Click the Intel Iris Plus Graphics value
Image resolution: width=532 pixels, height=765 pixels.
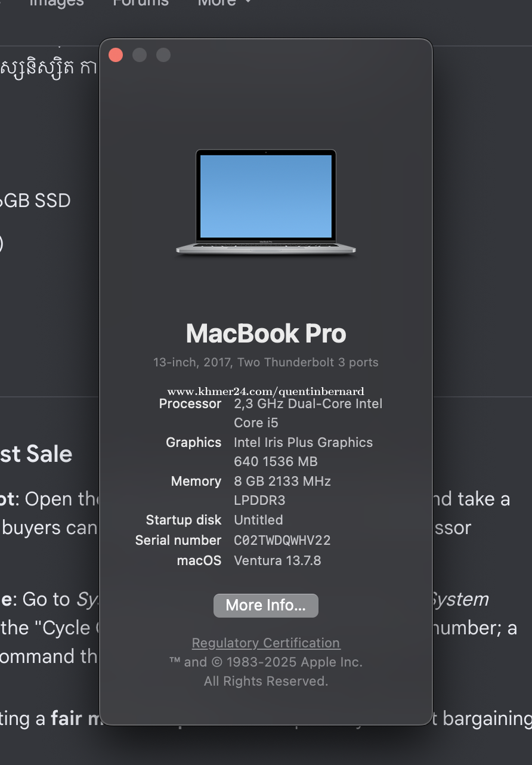pos(303,452)
